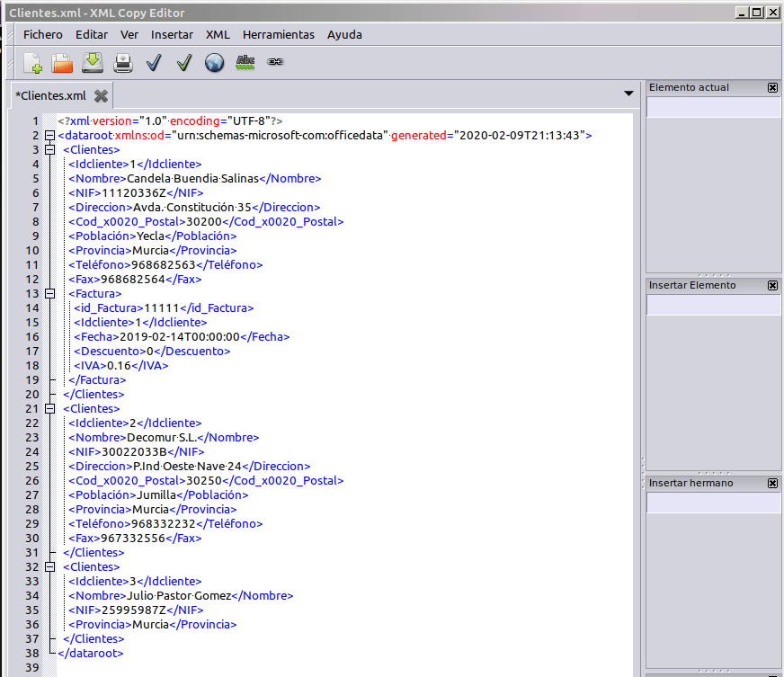
Task: Click the Insertar Elemento input field
Action: pyautogui.click(x=713, y=306)
